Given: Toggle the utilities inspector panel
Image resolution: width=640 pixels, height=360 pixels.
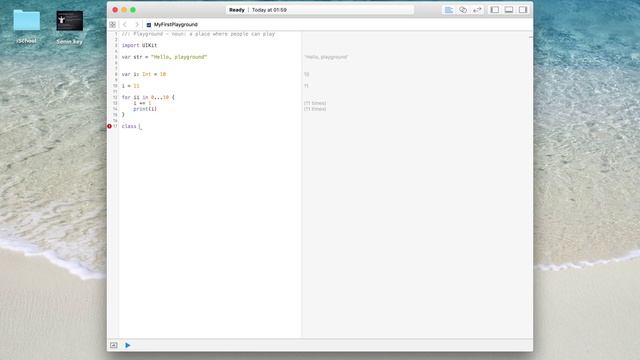Looking at the screenshot, I should tap(523, 10).
